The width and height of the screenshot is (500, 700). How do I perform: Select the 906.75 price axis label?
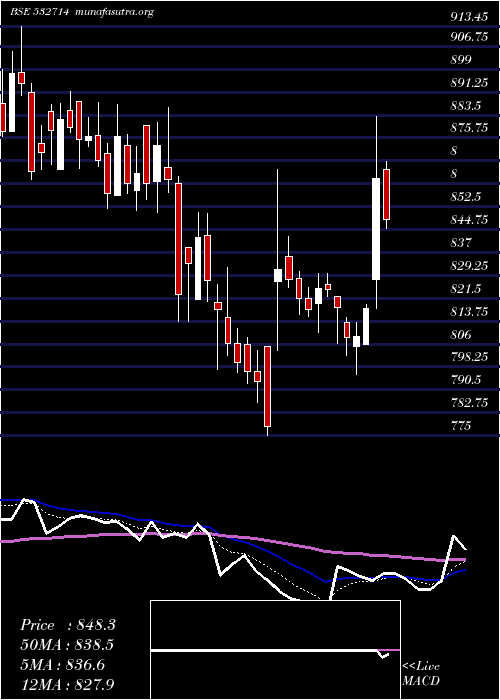click(x=468, y=37)
